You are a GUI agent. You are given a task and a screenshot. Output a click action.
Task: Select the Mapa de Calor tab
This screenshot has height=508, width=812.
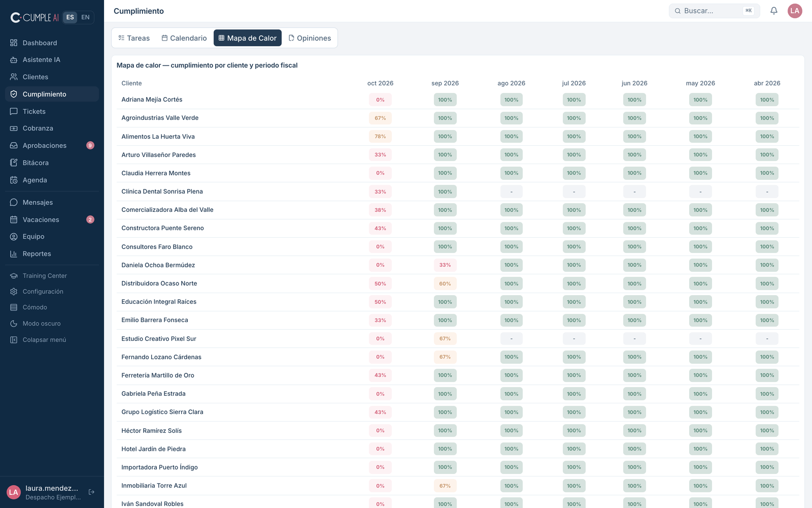(x=248, y=38)
